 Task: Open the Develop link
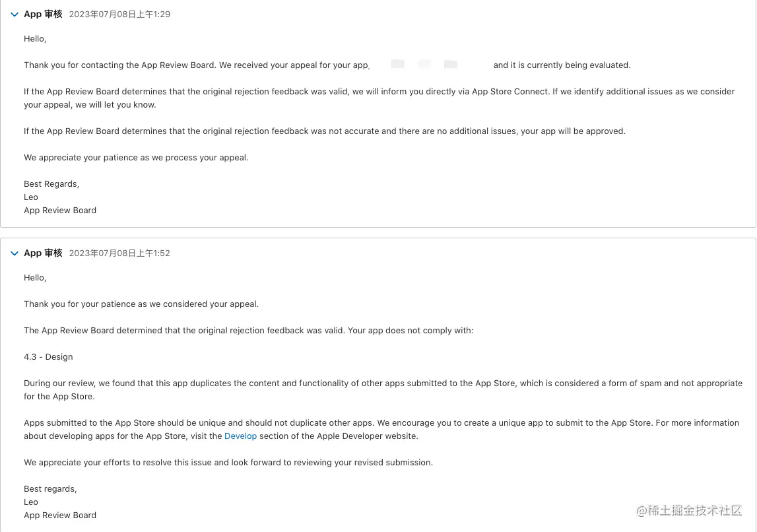pos(240,436)
